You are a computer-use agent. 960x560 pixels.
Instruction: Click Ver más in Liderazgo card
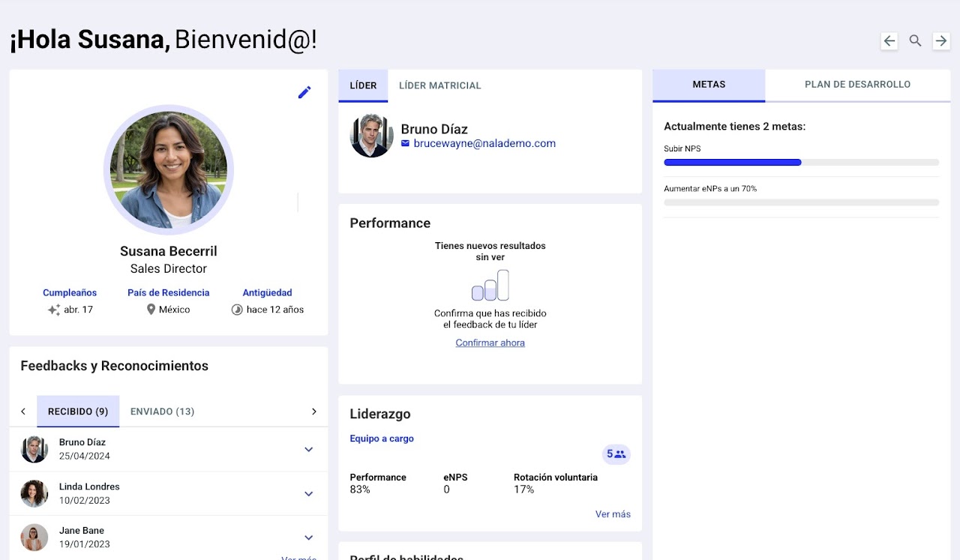tap(613, 514)
